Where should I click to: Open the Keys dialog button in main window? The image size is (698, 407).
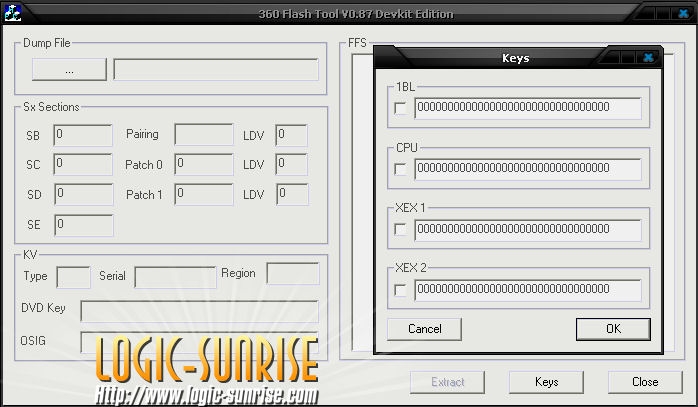tap(546, 382)
